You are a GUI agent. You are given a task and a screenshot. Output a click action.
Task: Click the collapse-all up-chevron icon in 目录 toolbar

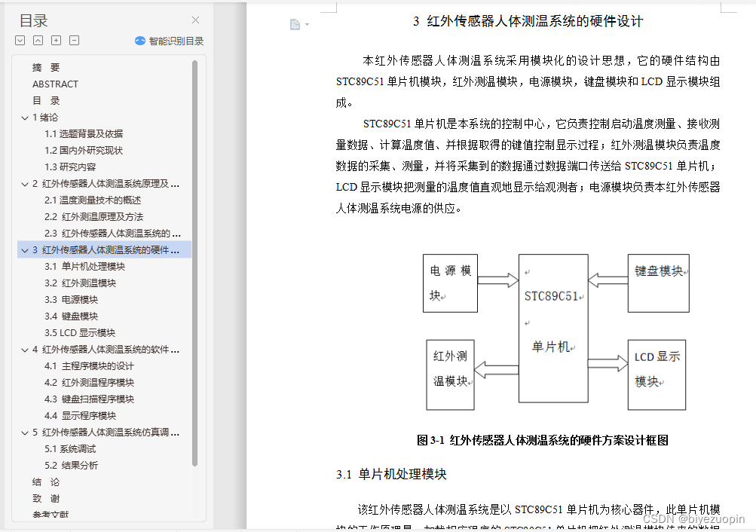37,40
